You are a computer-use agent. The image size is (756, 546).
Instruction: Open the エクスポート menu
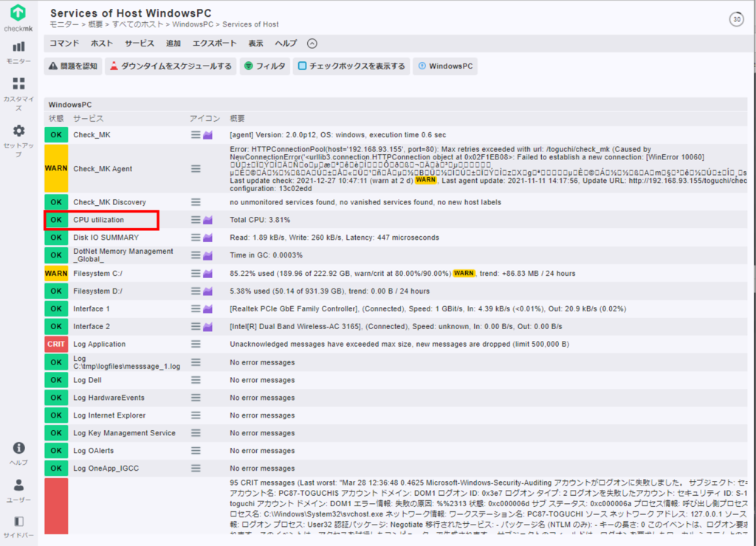point(215,44)
